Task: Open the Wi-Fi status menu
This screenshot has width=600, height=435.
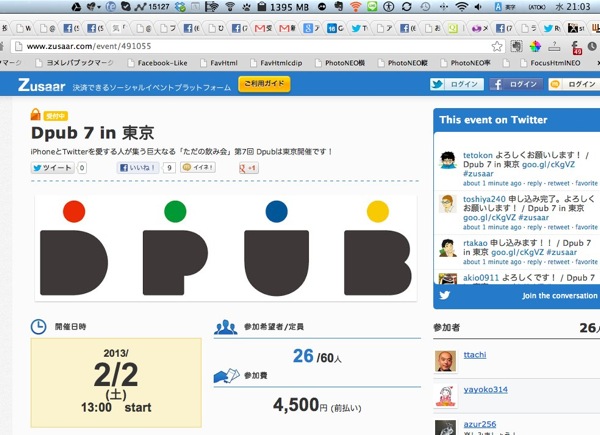Action: (x=461, y=7)
